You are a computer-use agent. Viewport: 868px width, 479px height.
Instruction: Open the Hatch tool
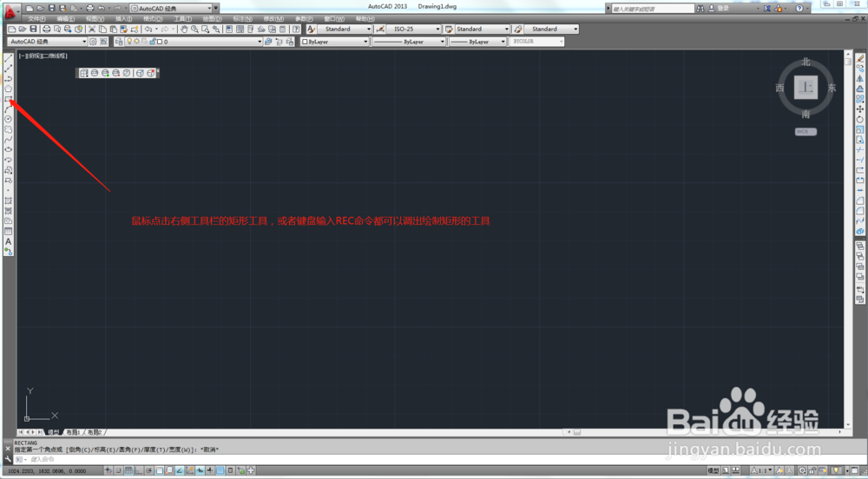pos(9,200)
